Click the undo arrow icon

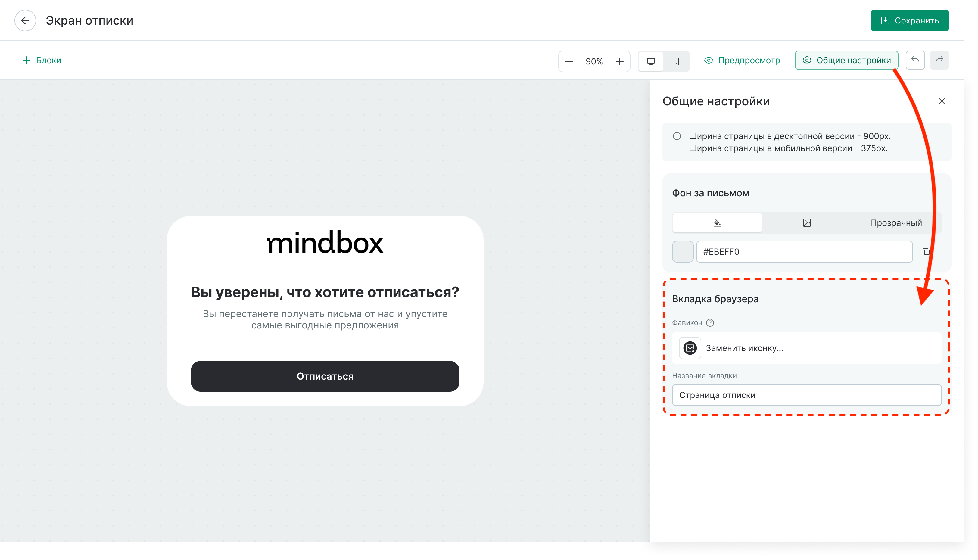(x=915, y=61)
